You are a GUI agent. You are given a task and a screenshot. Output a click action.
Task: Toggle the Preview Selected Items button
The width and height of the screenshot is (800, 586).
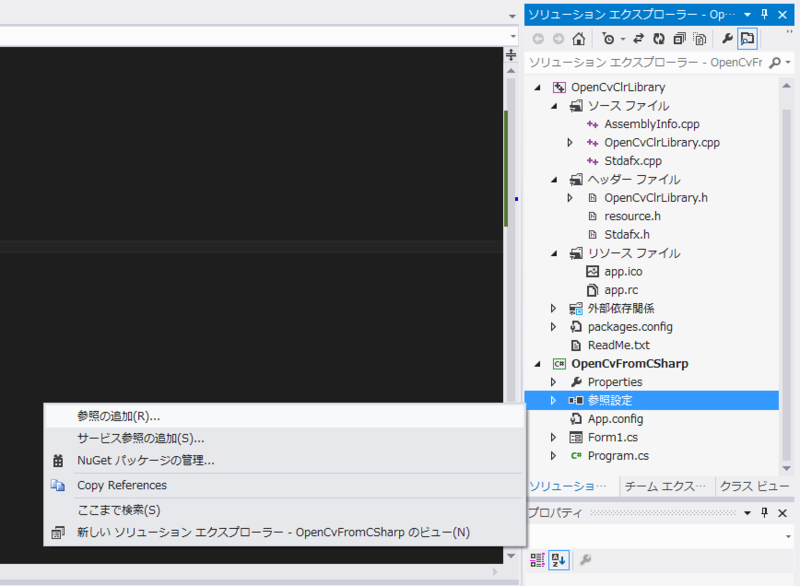pos(747,39)
